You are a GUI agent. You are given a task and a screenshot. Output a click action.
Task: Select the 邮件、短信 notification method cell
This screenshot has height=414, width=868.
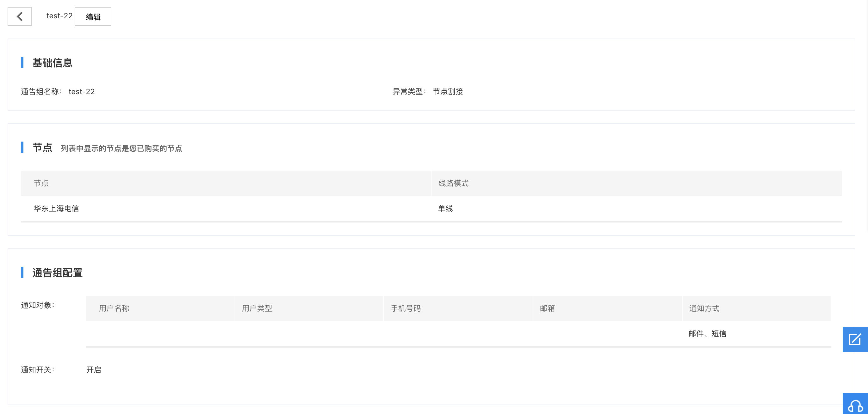(x=708, y=333)
